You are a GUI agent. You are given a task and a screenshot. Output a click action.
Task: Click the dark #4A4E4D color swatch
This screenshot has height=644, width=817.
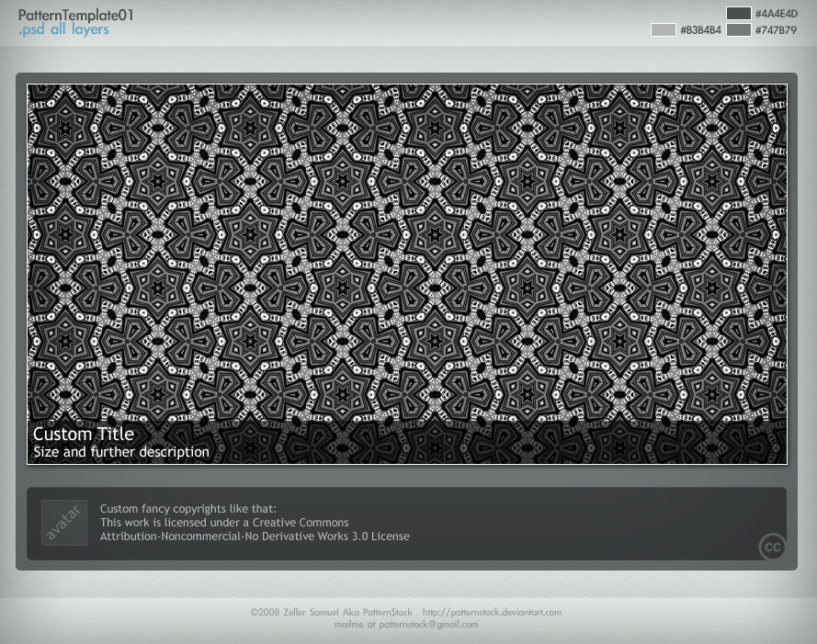pos(738,14)
